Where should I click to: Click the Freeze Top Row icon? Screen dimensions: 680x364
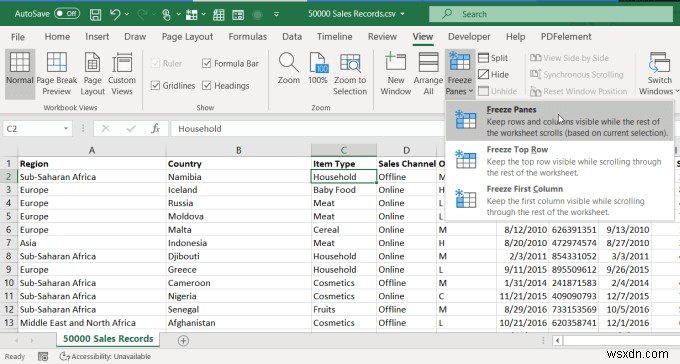[466, 159]
